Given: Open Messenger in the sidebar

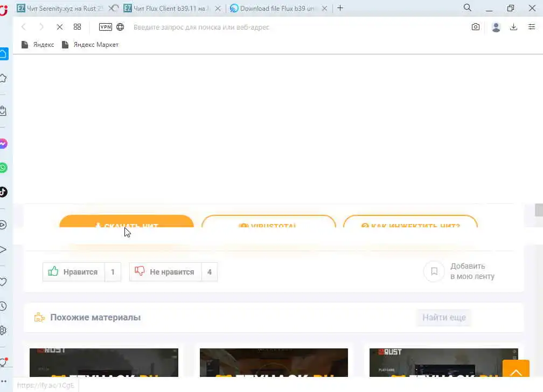Looking at the screenshot, I should coord(3,143).
